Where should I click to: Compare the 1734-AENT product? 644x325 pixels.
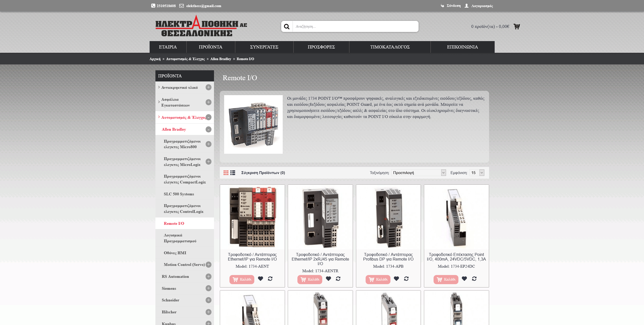point(270,279)
